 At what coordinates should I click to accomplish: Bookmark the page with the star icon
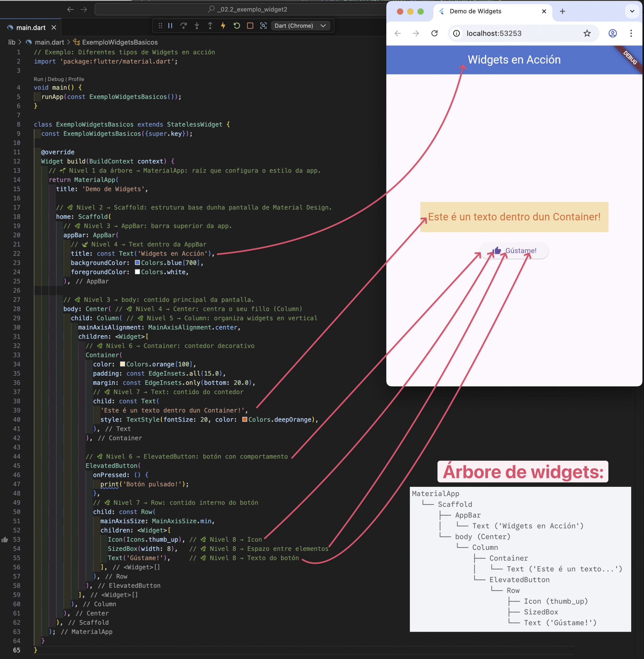pos(587,33)
